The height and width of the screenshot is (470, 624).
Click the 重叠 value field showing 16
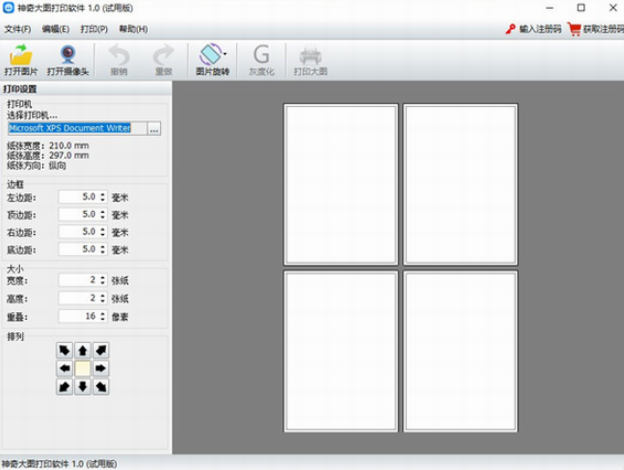79,316
